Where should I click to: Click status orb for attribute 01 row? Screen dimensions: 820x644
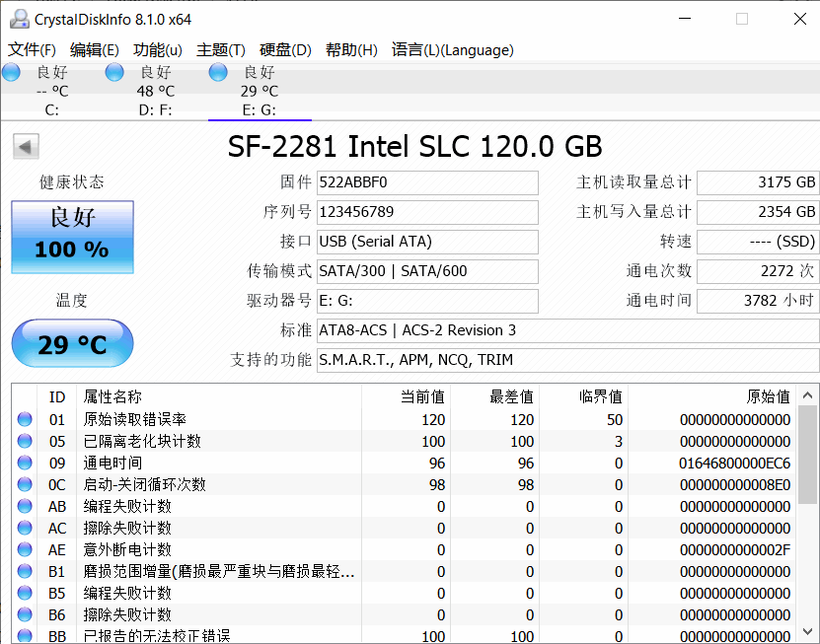pos(25,420)
